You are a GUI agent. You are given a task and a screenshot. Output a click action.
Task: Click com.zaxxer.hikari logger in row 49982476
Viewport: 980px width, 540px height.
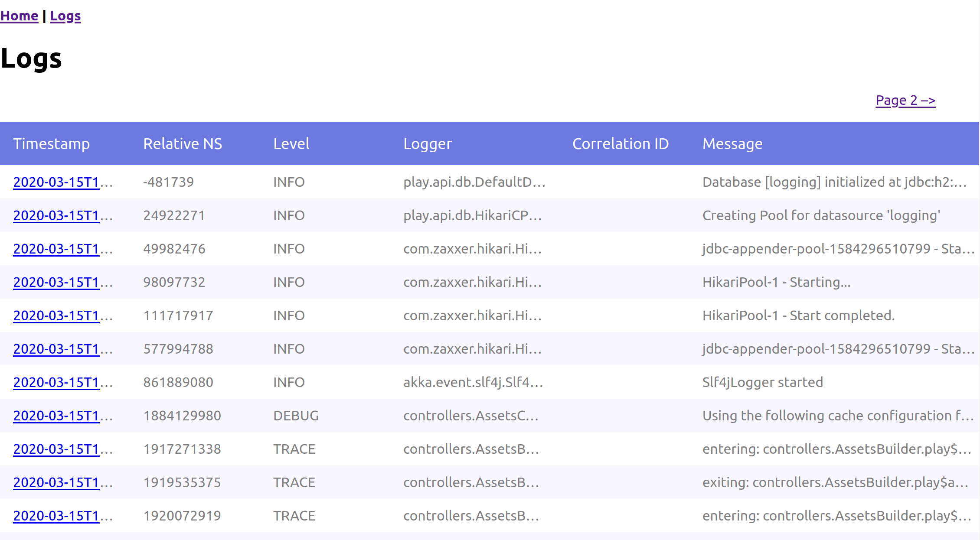point(473,249)
